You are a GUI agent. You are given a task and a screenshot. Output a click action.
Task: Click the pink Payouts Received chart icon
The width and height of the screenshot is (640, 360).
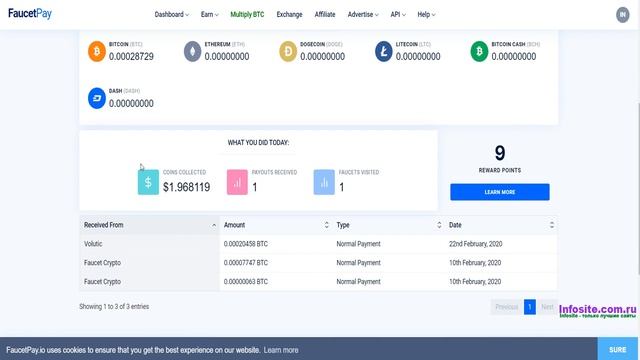(237, 182)
